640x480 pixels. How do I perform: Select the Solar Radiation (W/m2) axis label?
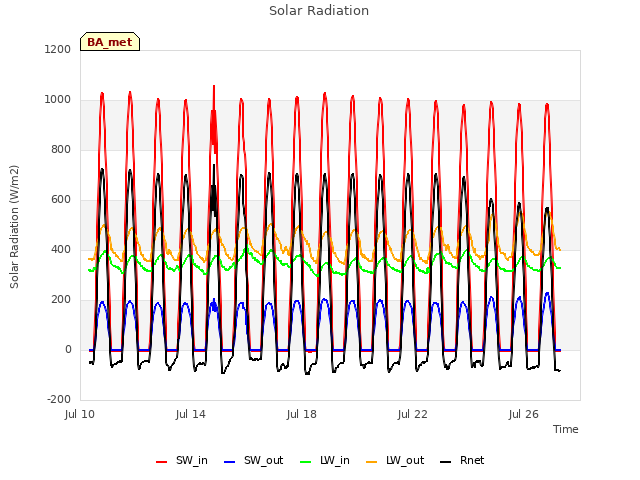pyautogui.click(x=14, y=227)
